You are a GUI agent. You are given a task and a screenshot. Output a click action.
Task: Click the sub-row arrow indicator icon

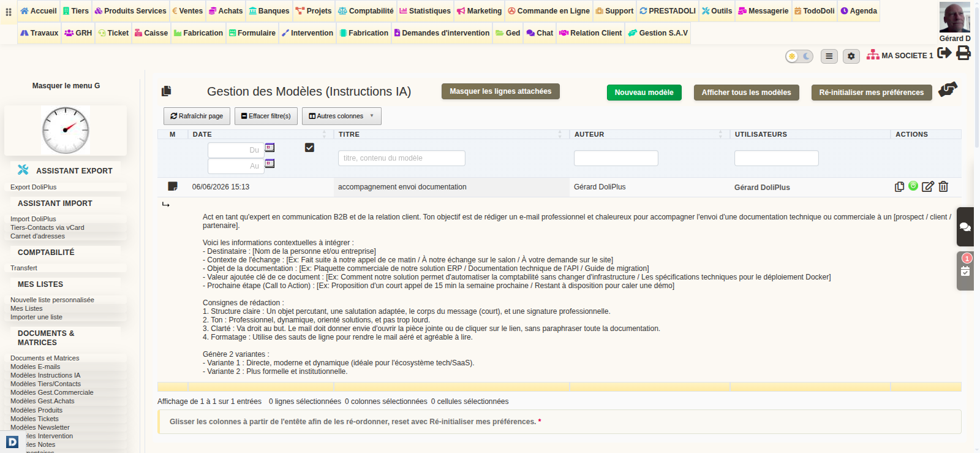165,204
